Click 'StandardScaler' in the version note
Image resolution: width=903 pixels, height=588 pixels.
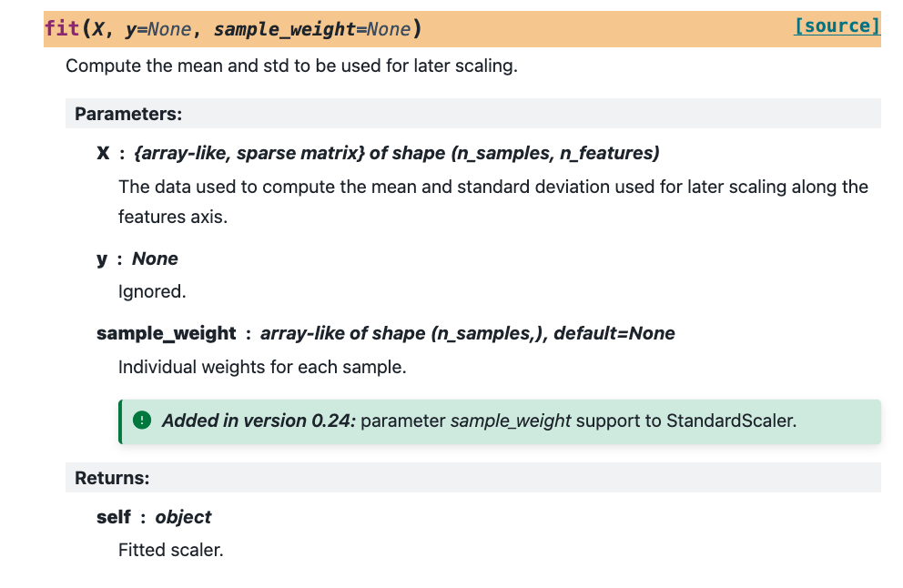730,421
